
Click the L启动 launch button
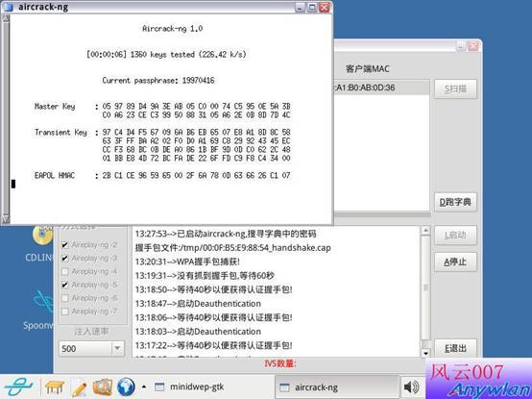pyautogui.click(x=455, y=235)
